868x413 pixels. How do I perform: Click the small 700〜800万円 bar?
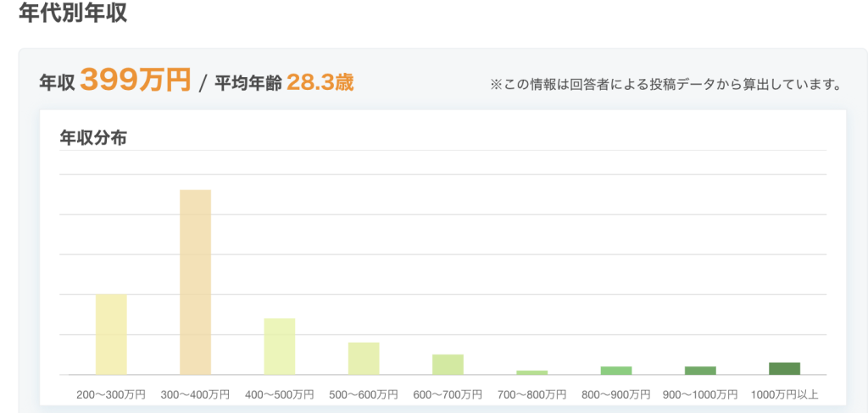coord(531,371)
